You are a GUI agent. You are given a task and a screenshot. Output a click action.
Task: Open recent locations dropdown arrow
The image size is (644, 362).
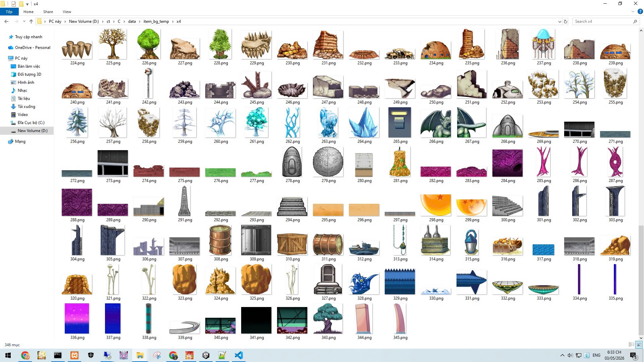pos(24,21)
